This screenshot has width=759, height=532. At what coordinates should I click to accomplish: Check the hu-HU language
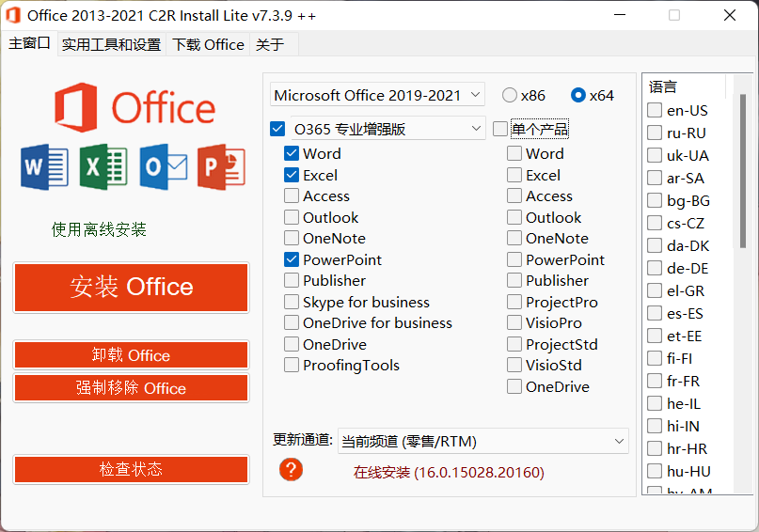click(x=655, y=471)
